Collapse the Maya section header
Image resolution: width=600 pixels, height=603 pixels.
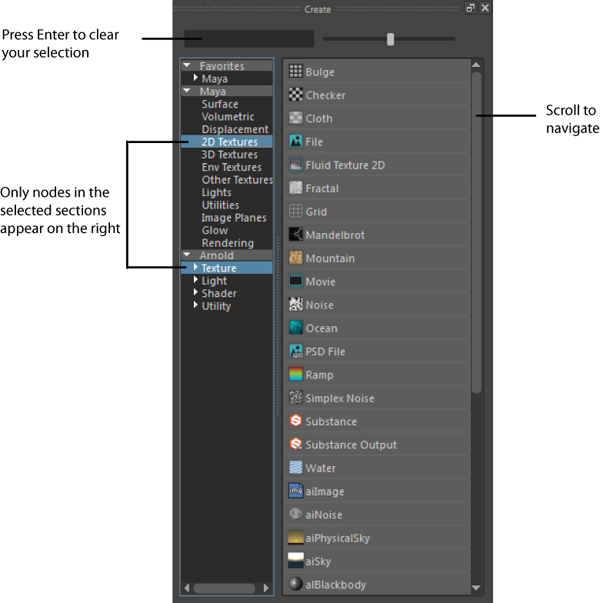coord(187,91)
